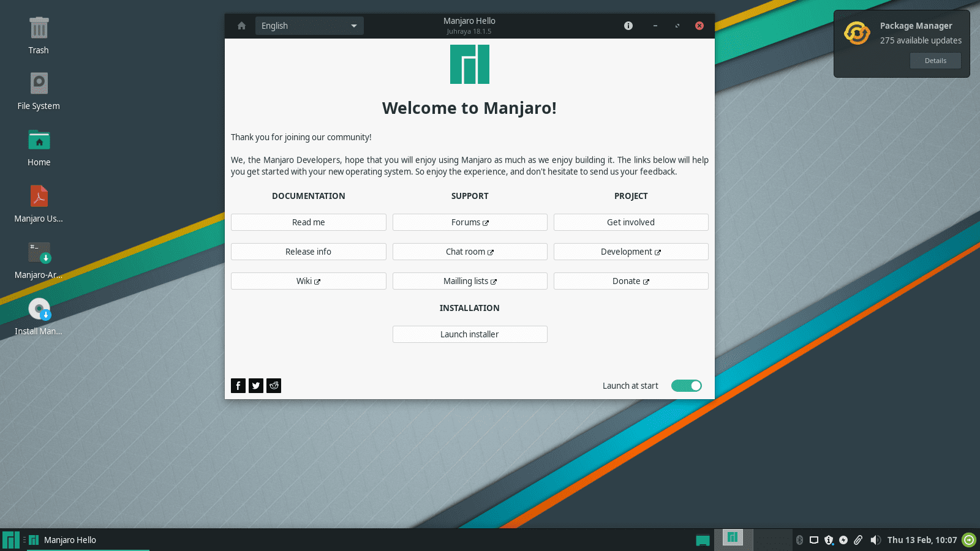Click the Details button in Package Manager notification
The width and height of the screenshot is (980, 551).
[935, 61]
